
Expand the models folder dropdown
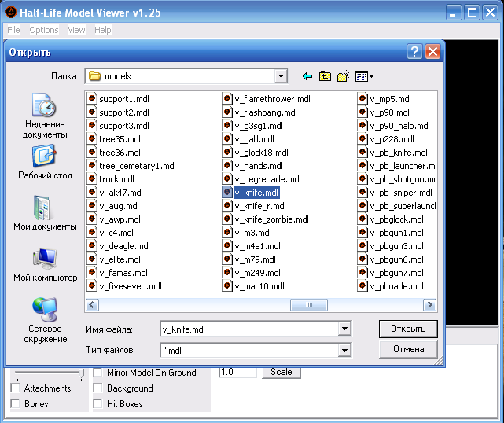(x=281, y=76)
